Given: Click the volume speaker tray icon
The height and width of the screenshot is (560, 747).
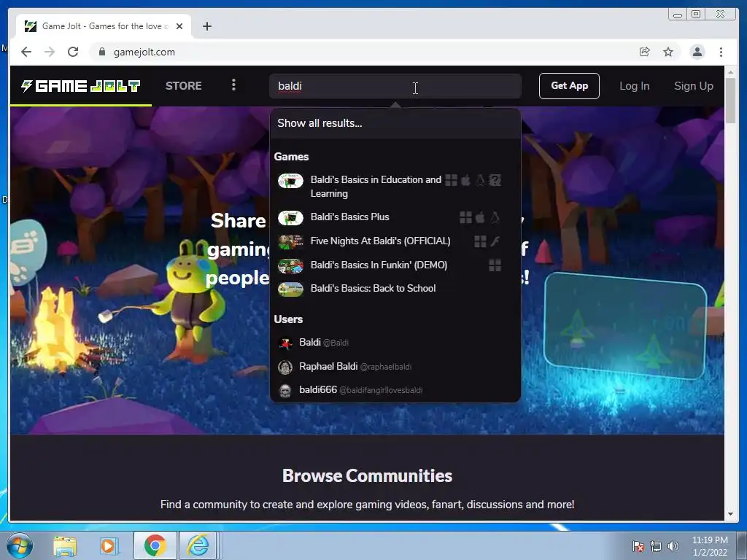Looking at the screenshot, I should (x=673, y=546).
